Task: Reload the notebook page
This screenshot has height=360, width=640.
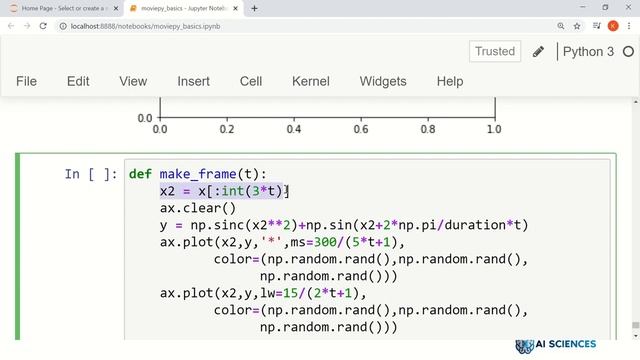Action: [43, 26]
